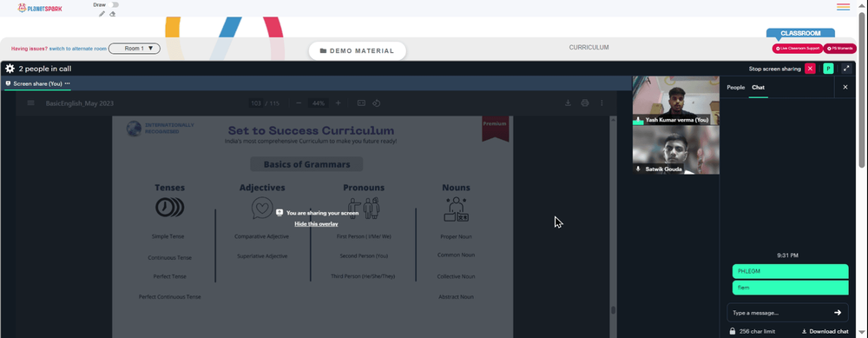
Task: Select the Chat tab
Action: 758,88
